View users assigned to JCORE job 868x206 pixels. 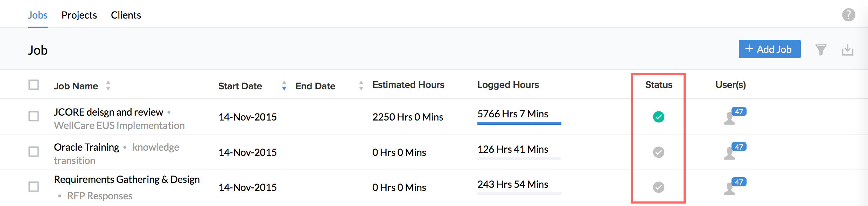(733, 117)
